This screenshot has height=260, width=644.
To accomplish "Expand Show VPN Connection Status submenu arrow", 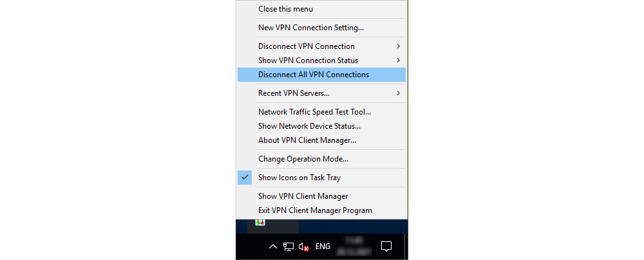I will 399,60.
